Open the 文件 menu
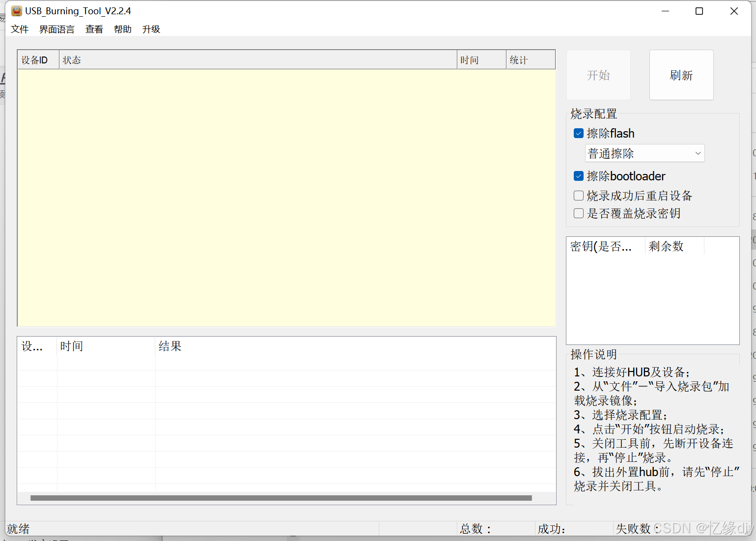This screenshot has height=541, width=756. [x=20, y=29]
